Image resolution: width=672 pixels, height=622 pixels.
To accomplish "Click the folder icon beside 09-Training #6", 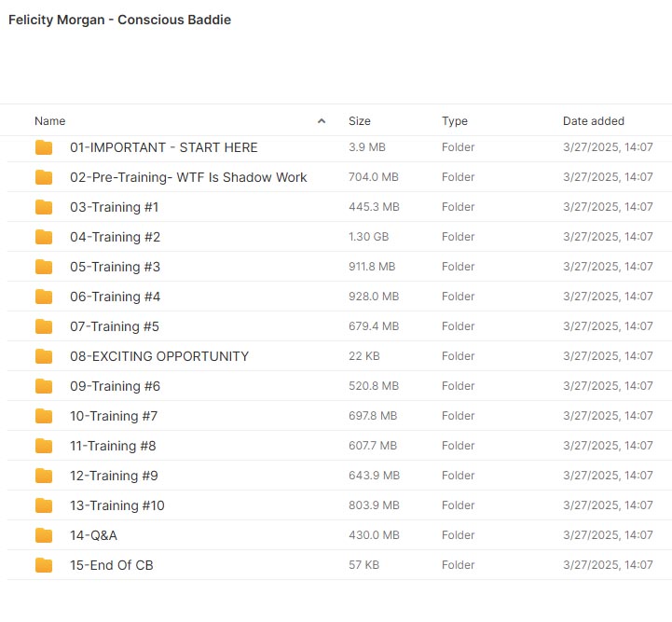I will 44,386.
